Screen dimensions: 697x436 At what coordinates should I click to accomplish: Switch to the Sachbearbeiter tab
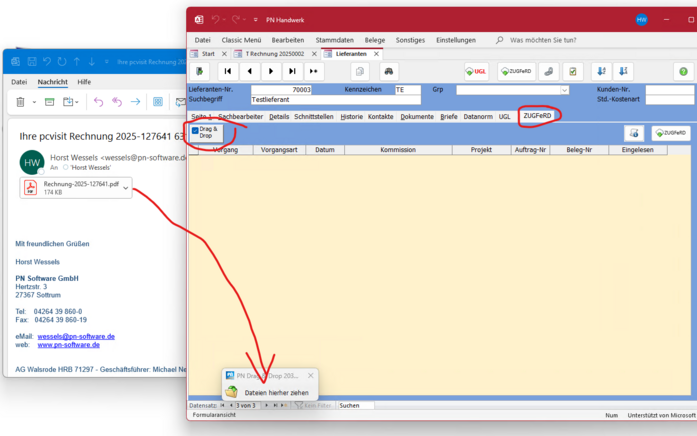click(x=240, y=116)
